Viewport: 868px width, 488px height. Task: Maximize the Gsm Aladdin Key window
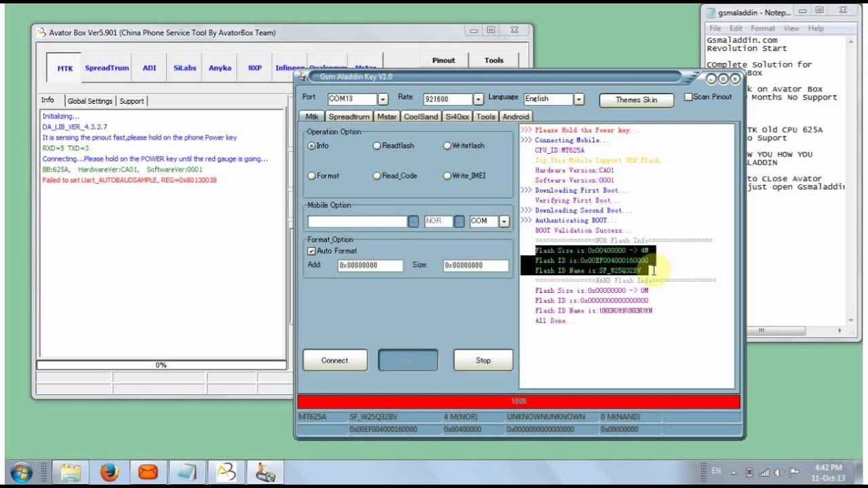[x=723, y=79]
